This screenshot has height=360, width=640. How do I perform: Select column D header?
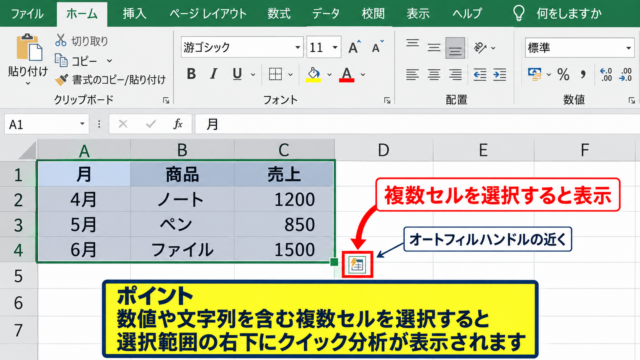pyautogui.click(x=383, y=150)
